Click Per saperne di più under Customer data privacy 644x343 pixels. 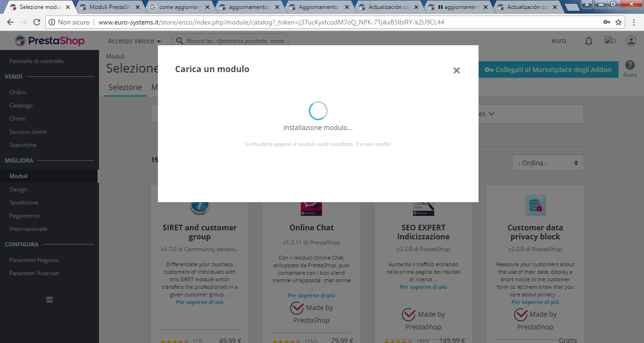535,302
